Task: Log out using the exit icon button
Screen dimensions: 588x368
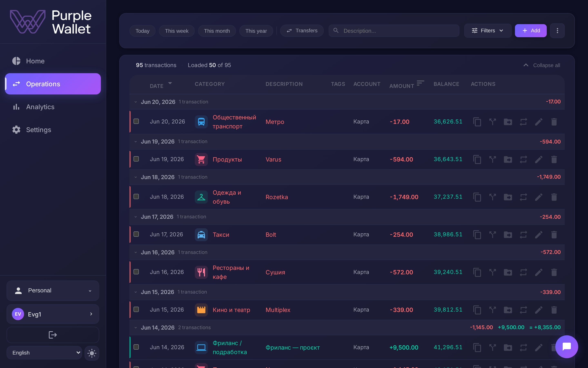Action: coord(53,335)
